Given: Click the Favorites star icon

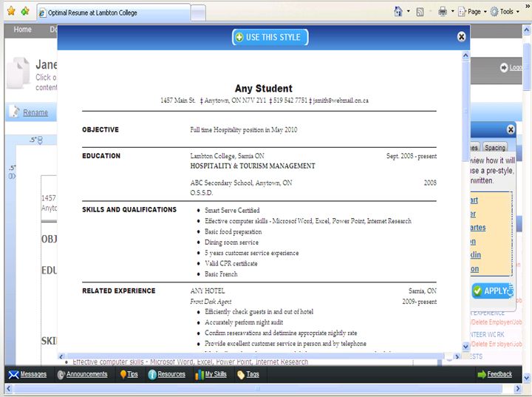Looking at the screenshot, I should coord(11,11).
